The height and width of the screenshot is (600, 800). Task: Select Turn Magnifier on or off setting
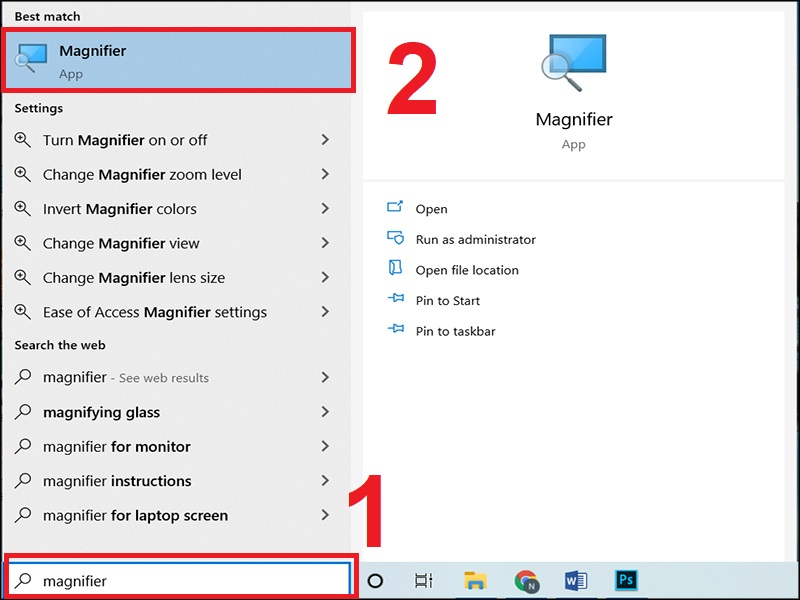(x=172, y=140)
